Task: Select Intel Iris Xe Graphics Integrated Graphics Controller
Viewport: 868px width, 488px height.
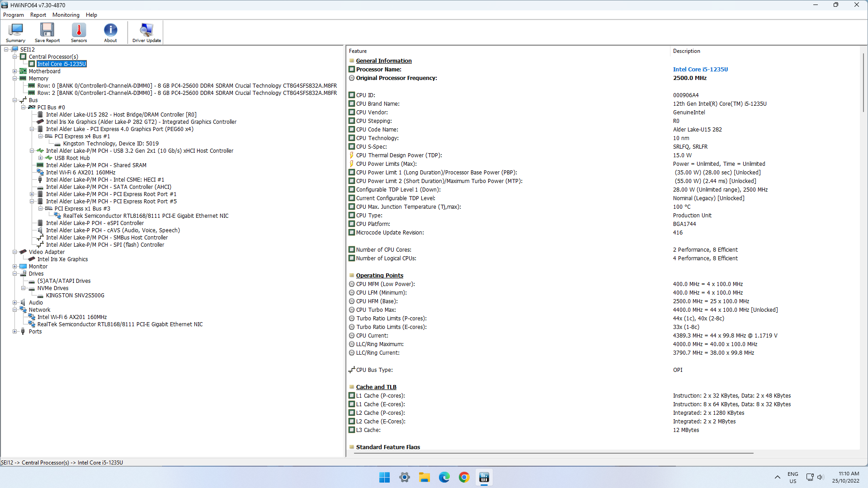Action: pos(141,122)
